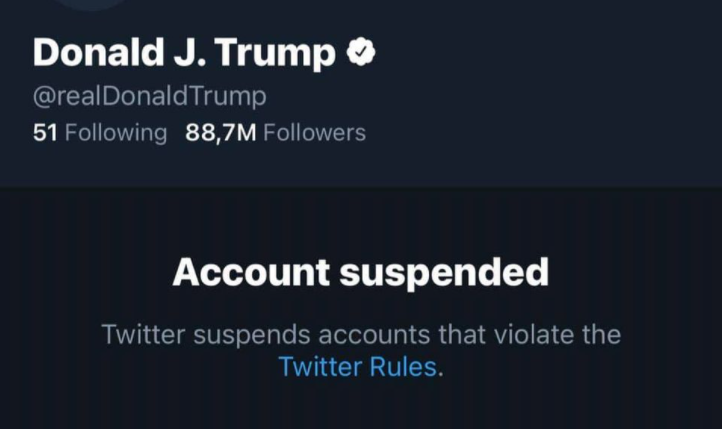The width and height of the screenshot is (722, 429).
Task: Click the word Account in the heading
Action: click(251, 272)
